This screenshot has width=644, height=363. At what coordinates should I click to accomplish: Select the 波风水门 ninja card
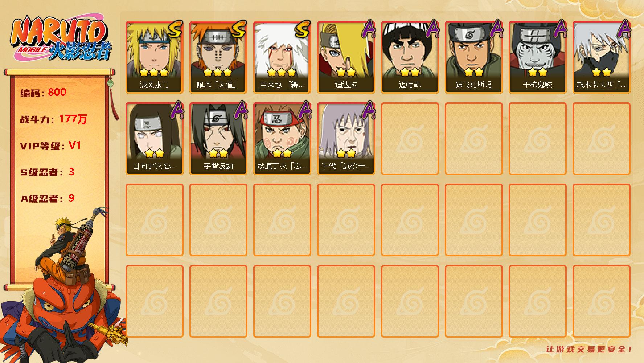154,57
